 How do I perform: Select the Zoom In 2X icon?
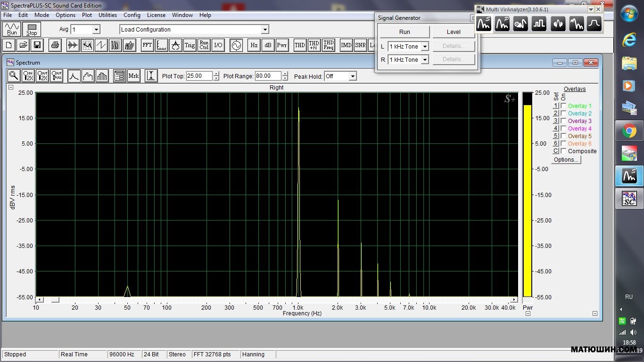(28, 76)
